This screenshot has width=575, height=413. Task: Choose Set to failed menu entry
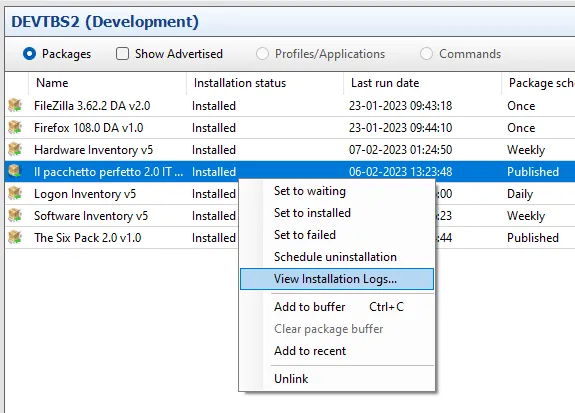pos(337,235)
